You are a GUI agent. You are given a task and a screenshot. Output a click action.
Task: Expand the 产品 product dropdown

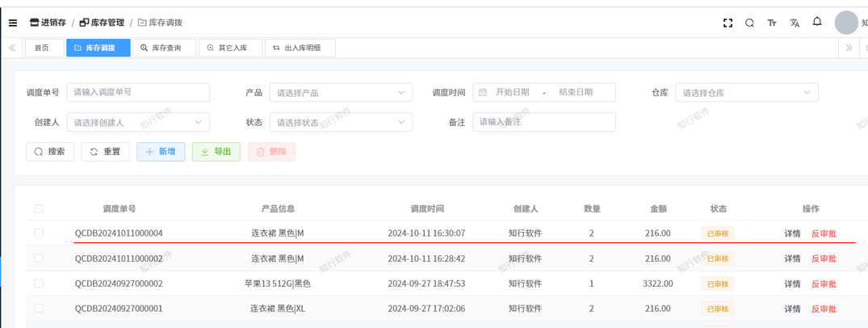point(341,93)
